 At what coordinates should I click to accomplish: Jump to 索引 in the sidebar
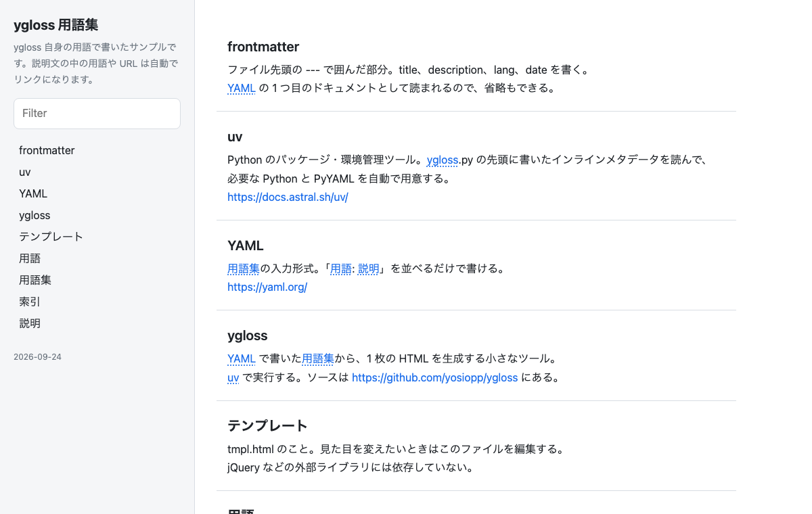coord(30,302)
